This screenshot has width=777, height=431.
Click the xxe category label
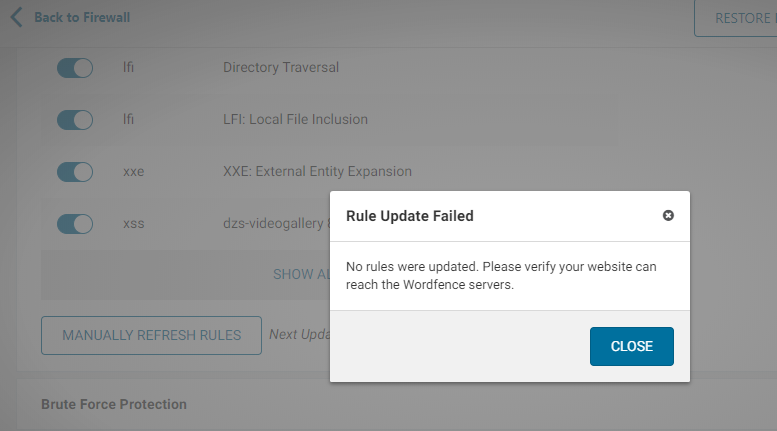[x=134, y=171]
